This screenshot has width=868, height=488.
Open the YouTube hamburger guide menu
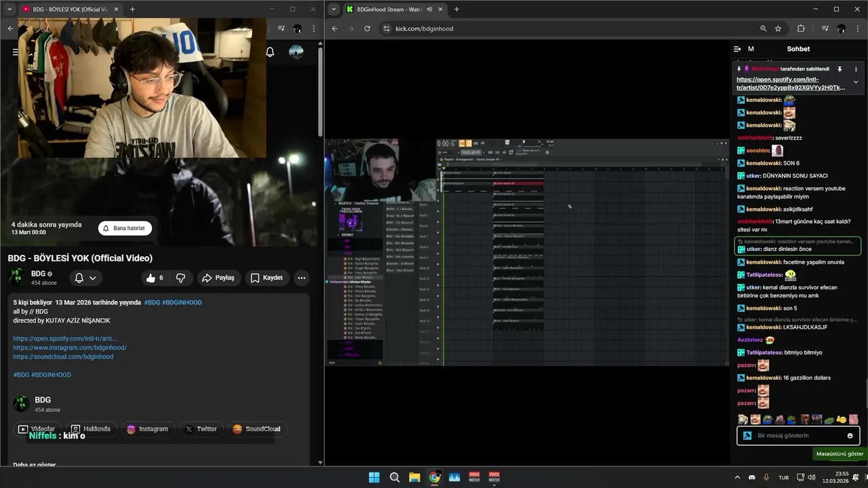coord(15,52)
